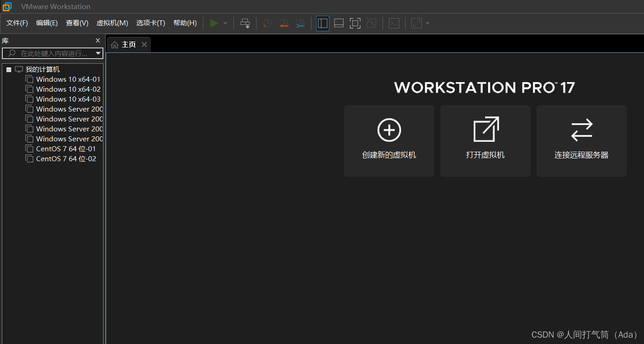Click the console view toolbar icon

click(x=394, y=23)
